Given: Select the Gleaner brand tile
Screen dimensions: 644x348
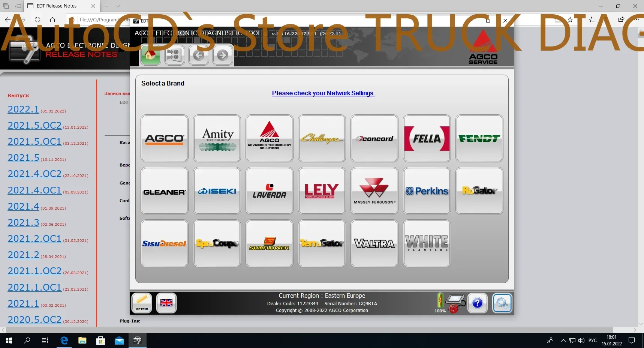Looking at the screenshot, I should click(x=165, y=191).
